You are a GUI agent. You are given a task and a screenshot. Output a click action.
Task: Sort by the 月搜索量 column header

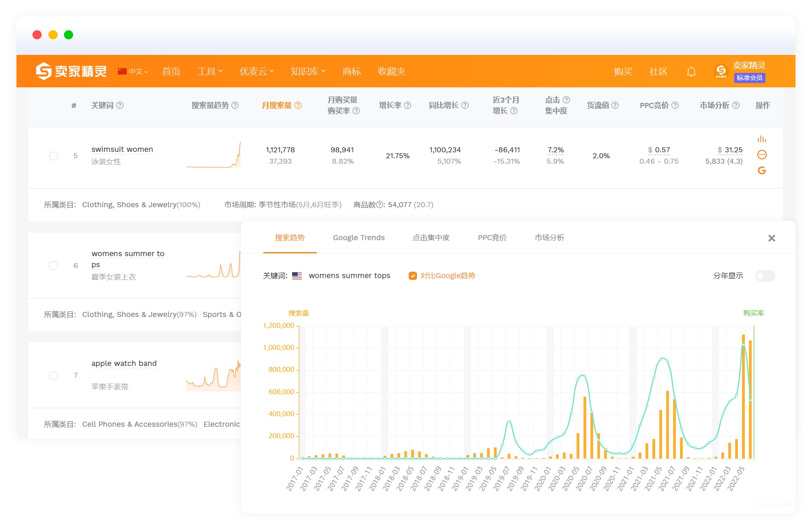(x=277, y=105)
